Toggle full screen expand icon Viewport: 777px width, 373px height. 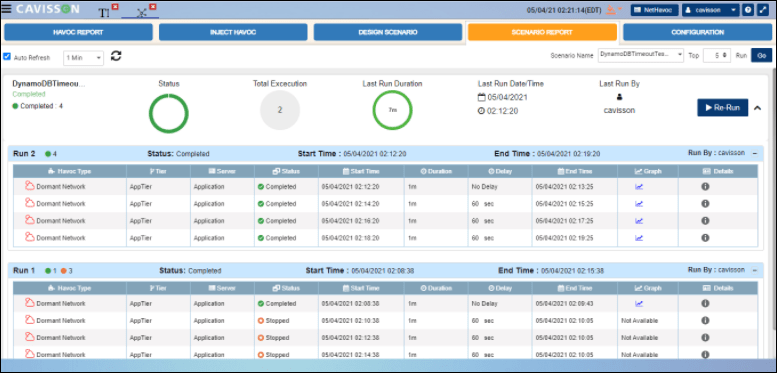pos(762,10)
